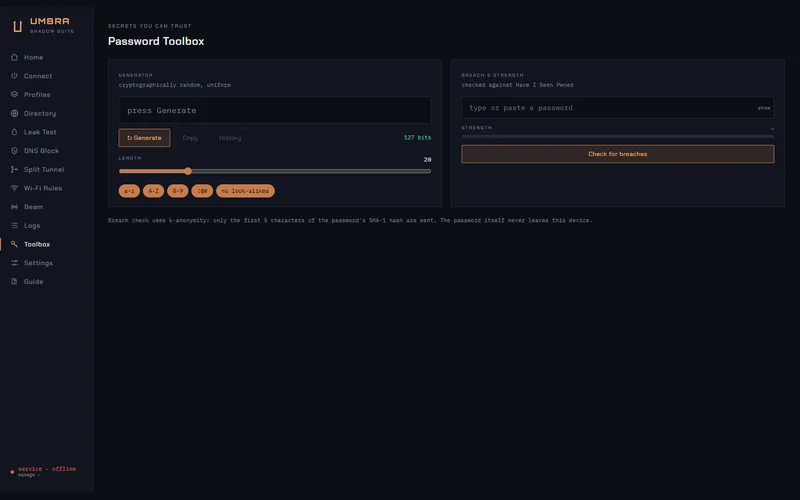Screen dimensions: 800x500
Task: Open Split Tunnel settings
Action: [46, 169]
